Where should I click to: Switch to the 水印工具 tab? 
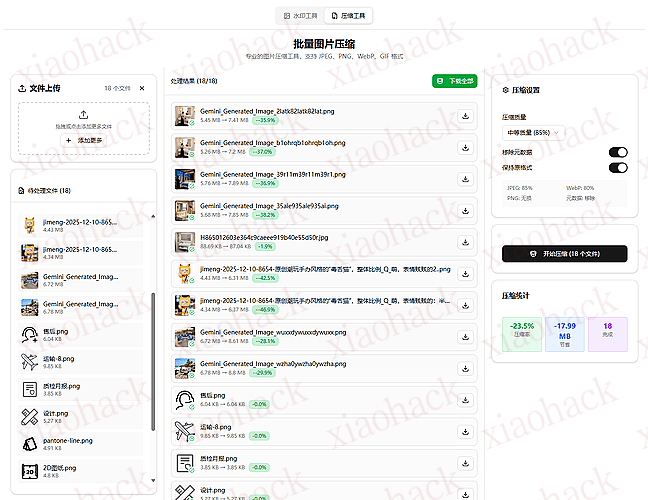click(x=301, y=16)
